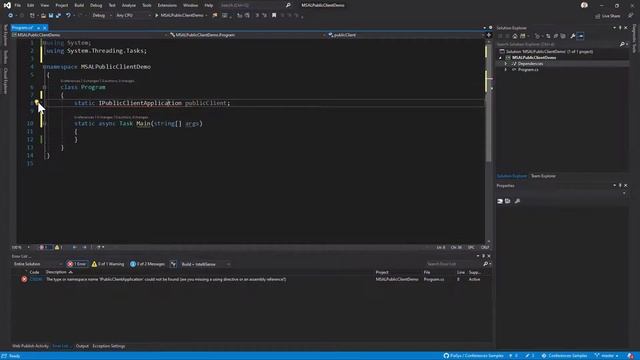Click the Undo toolbar icon
The width and height of the screenshot is (640, 360).
[68, 16]
